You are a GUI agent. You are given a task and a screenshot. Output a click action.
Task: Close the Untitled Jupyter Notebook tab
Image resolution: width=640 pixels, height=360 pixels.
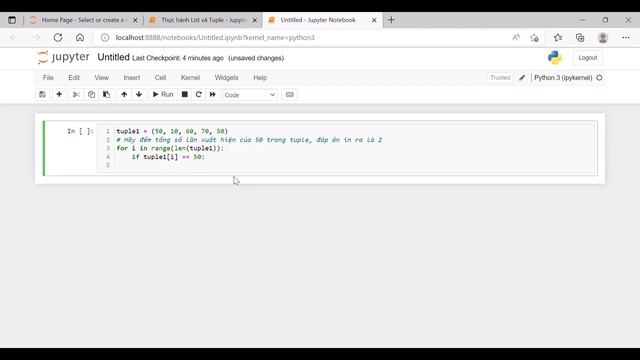click(x=374, y=20)
